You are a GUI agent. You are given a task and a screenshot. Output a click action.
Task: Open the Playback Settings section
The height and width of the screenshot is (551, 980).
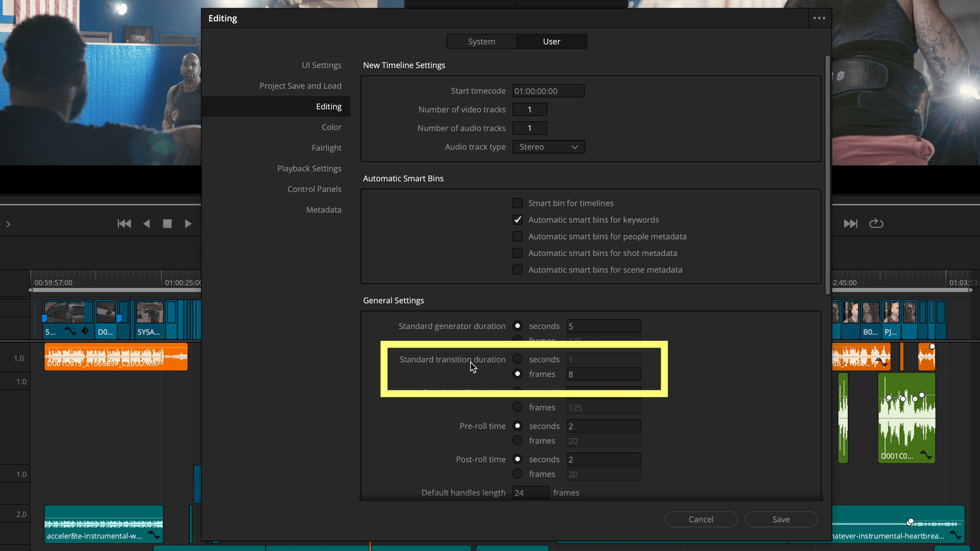[x=309, y=168]
